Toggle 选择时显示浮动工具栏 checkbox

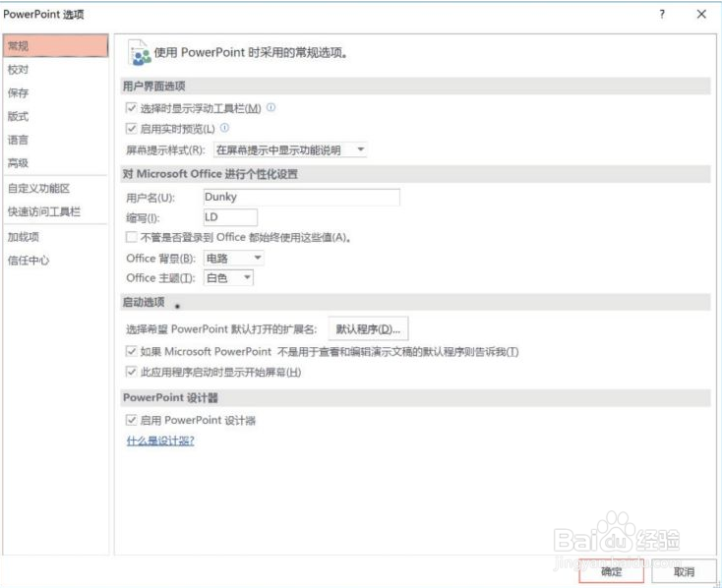pos(131,108)
